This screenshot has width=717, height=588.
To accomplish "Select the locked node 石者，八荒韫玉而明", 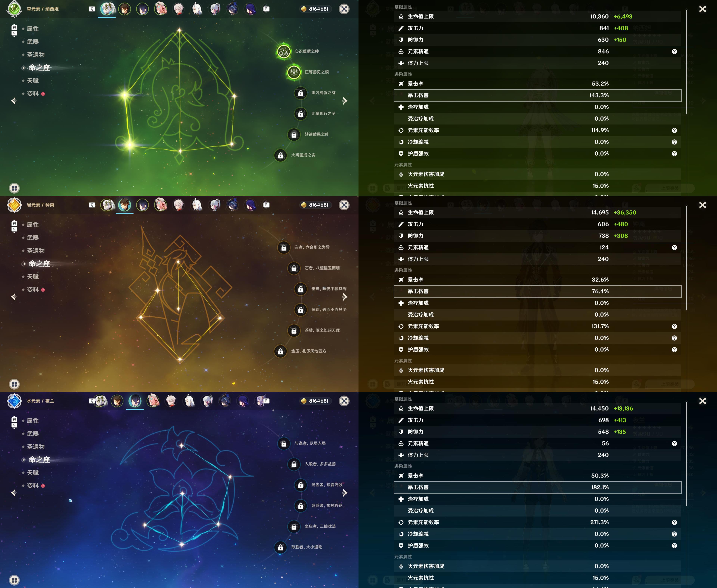I will tap(294, 268).
